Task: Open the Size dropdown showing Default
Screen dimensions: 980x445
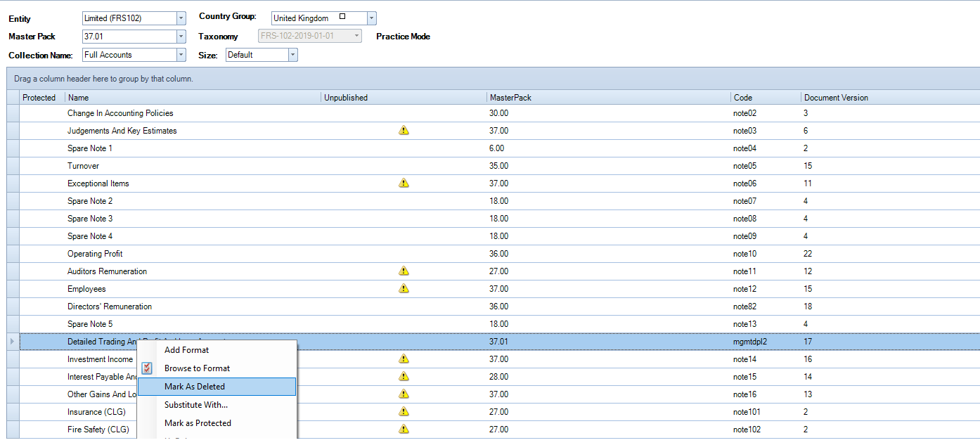Action: [x=293, y=54]
